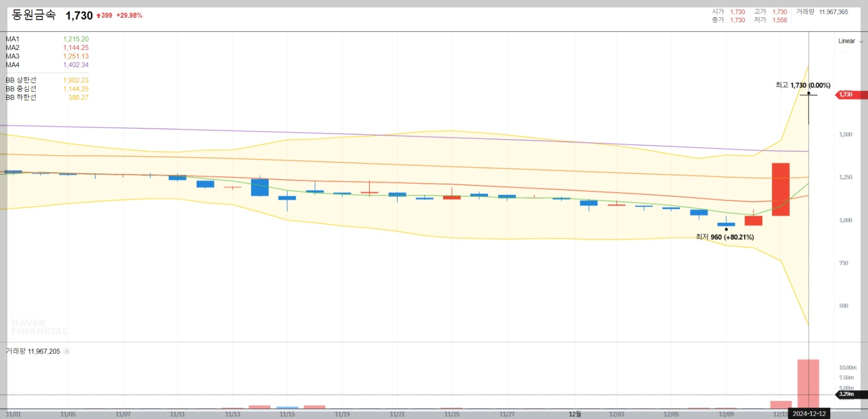Click the 최고 1,730 (0.00%) annotation

pyautogui.click(x=803, y=85)
